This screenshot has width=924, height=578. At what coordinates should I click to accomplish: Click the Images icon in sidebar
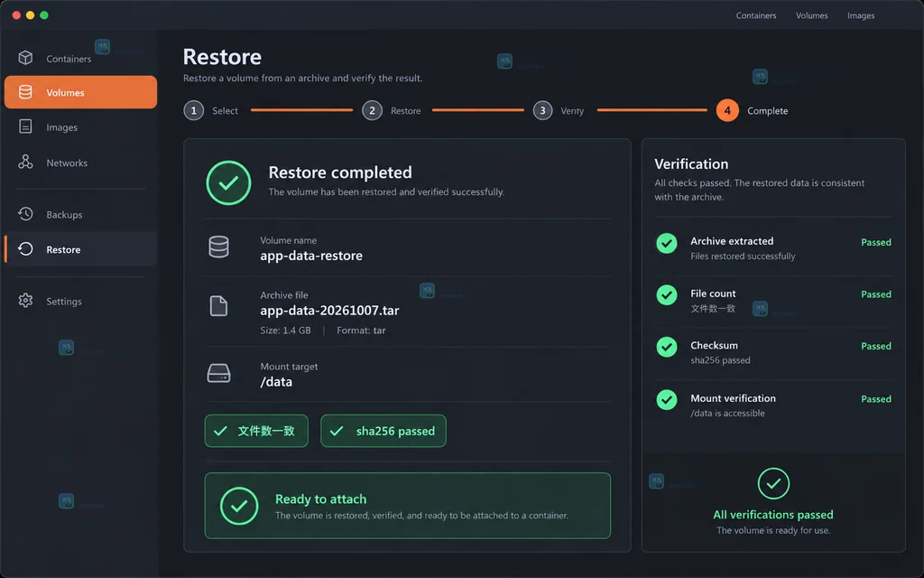25,126
